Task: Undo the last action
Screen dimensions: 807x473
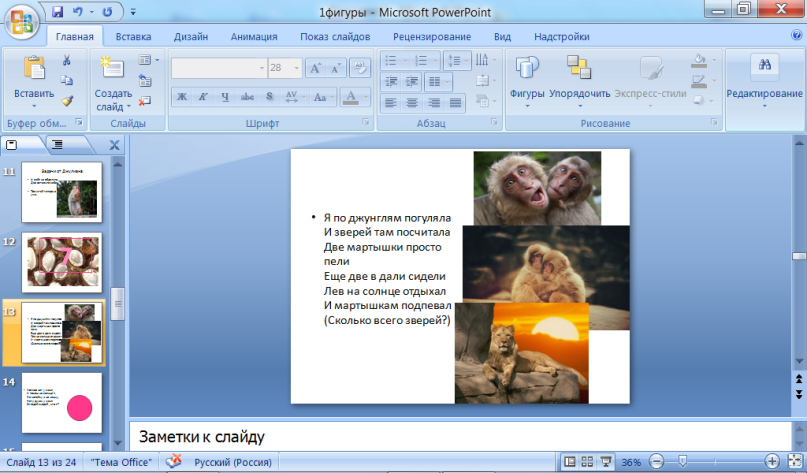Action: click(x=78, y=11)
